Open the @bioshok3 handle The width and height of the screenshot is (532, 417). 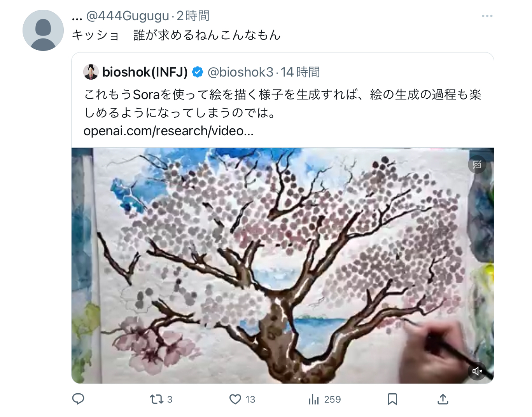[x=240, y=72]
